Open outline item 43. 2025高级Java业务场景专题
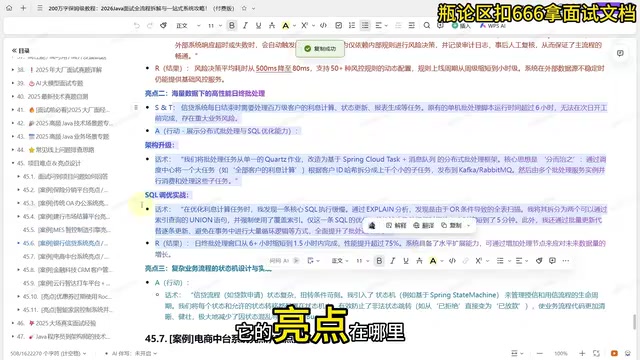The image size is (640, 360). [x=63, y=136]
